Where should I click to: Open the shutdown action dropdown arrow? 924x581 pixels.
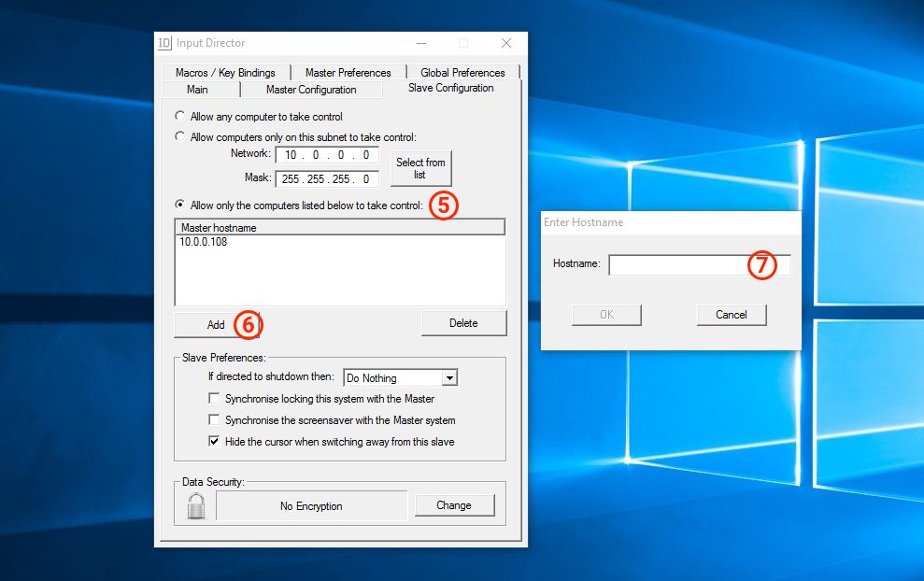coord(449,377)
